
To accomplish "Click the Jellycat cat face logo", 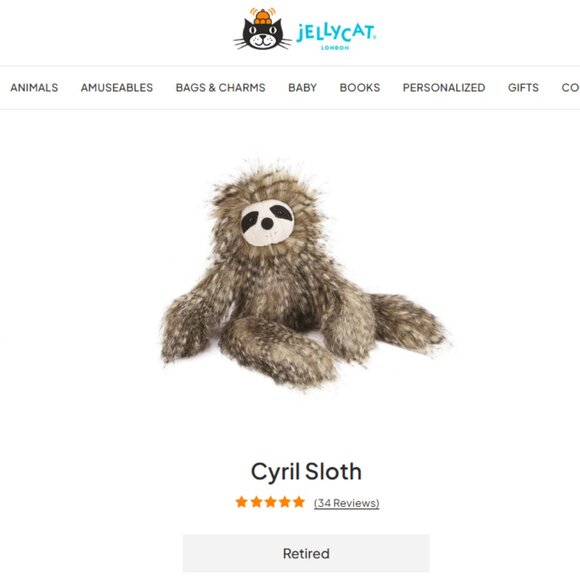I will point(263,29).
